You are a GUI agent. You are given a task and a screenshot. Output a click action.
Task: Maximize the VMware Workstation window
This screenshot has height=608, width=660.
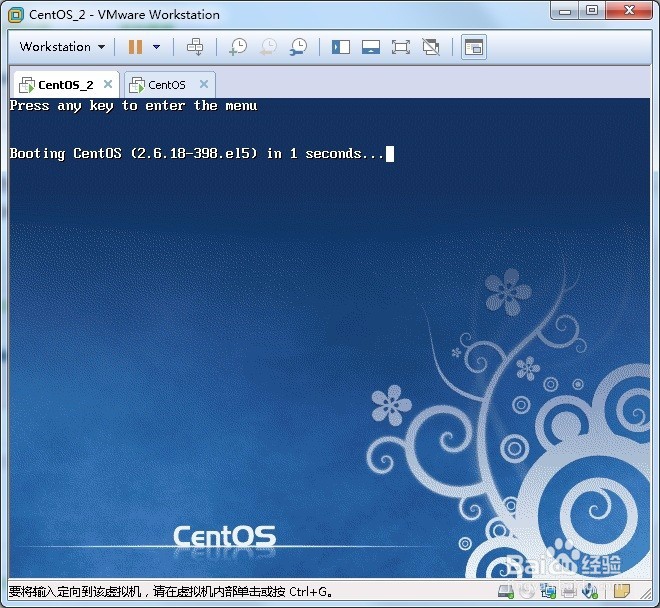[x=592, y=11]
